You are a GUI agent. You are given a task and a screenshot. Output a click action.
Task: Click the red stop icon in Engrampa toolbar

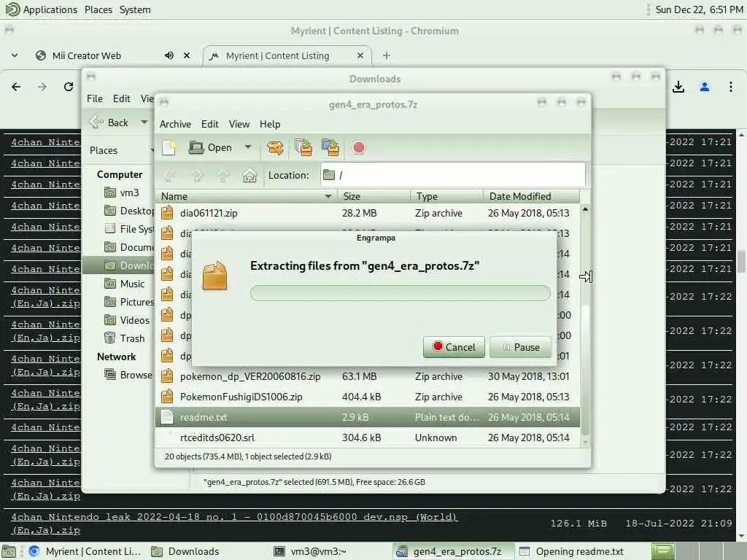(x=359, y=147)
